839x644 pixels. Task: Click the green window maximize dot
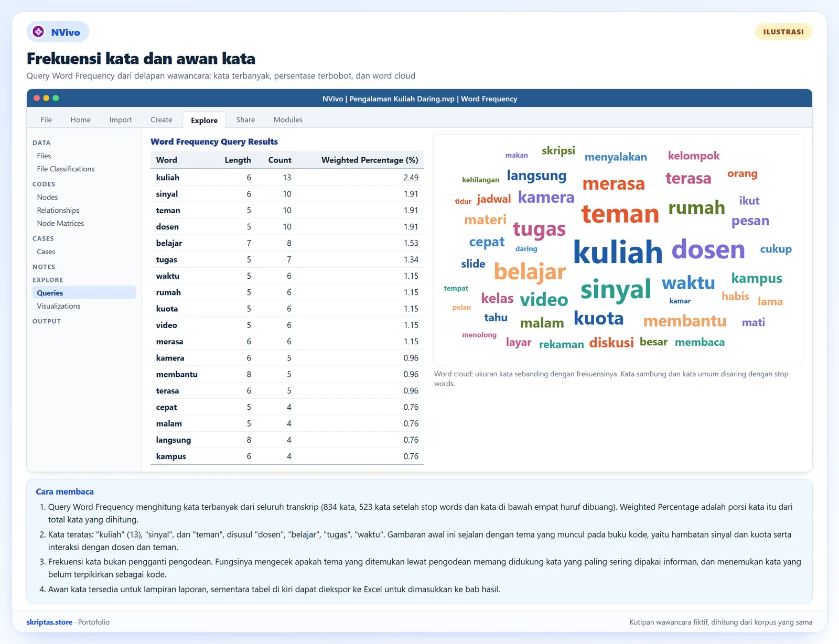pos(56,98)
